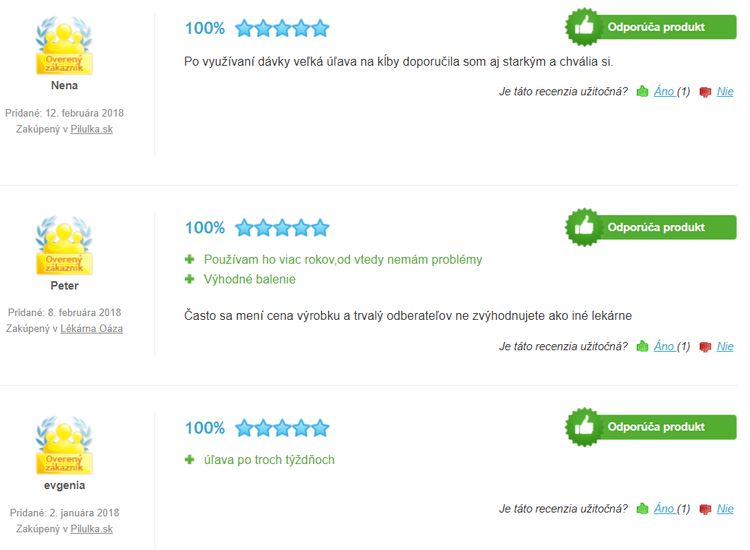The height and width of the screenshot is (550, 750).
Task: Click the red thumbs-down icon on evgenia's review
Action: (x=705, y=509)
